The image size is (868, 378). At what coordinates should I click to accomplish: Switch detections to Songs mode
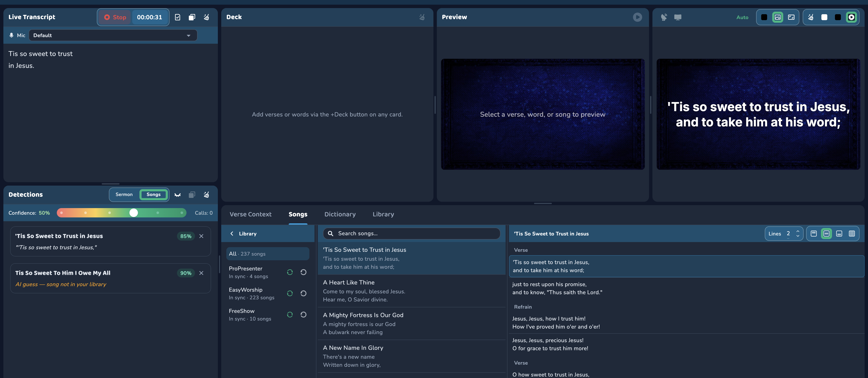[x=153, y=195]
